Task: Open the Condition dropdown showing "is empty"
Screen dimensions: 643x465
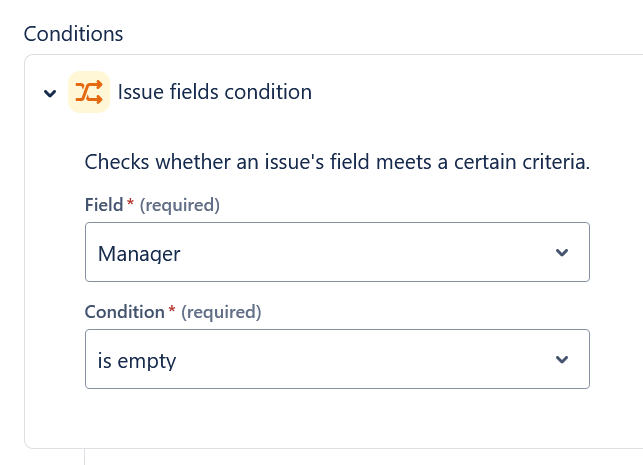Action: 337,359
